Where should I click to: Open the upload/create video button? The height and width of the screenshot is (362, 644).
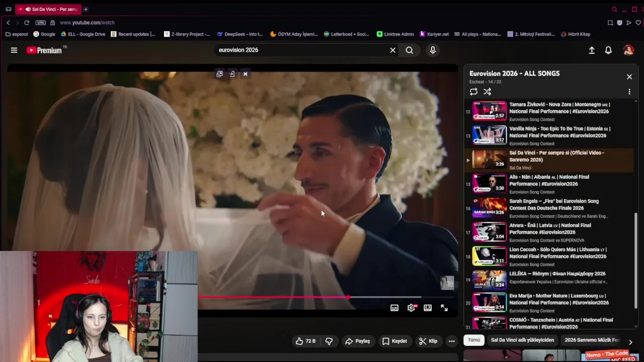[x=592, y=50]
